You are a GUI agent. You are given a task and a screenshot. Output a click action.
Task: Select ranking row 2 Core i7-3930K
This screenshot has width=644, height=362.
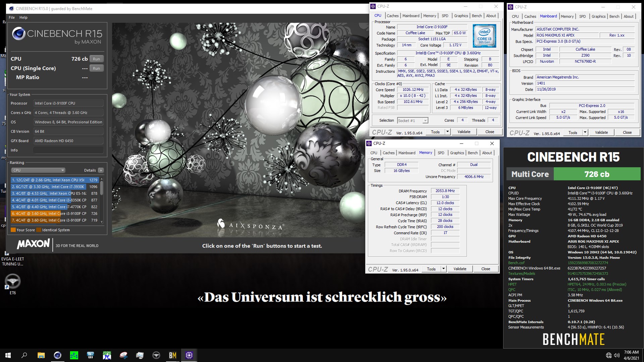pyautogui.click(x=55, y=187)
